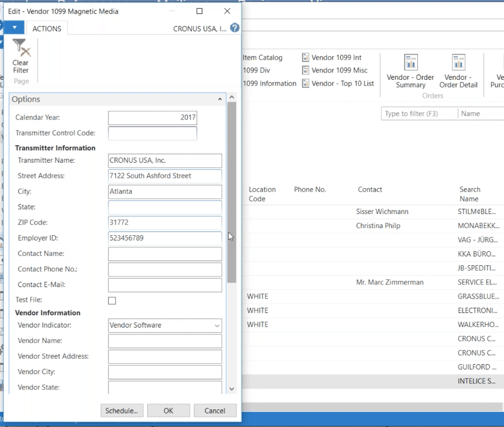
Task: Click the Type to filter box
Action: pos(419,113)
